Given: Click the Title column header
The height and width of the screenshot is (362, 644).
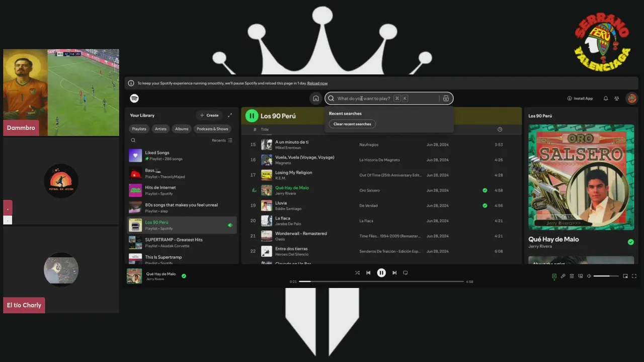Looking at the screenshot, I should (265, 129).
